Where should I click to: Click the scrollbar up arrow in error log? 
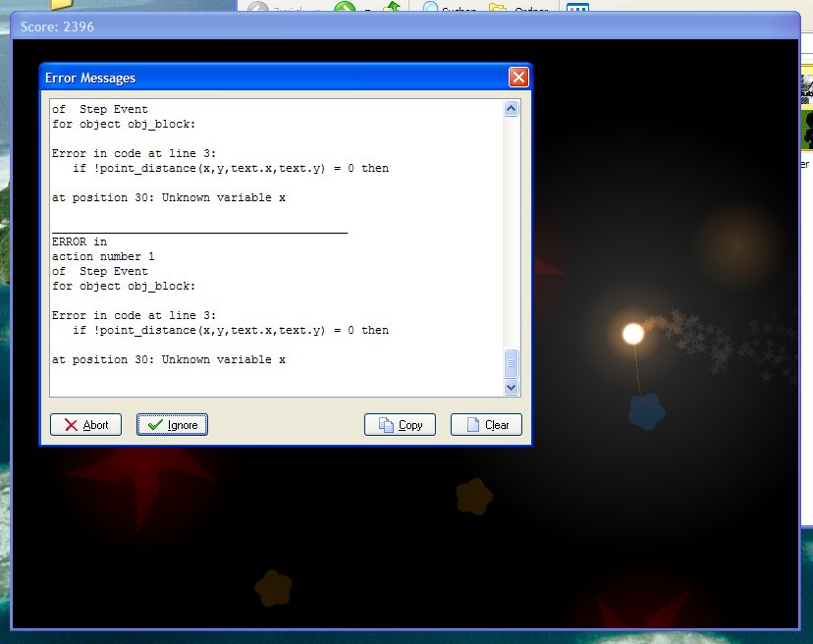(511, 109)
